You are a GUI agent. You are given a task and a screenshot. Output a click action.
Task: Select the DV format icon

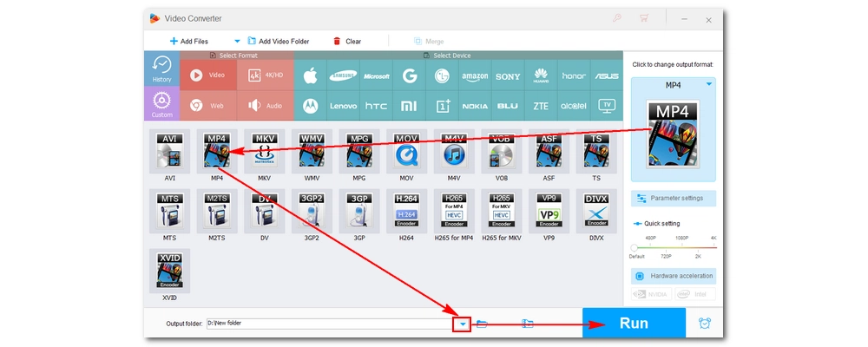[x=264, y=211]
